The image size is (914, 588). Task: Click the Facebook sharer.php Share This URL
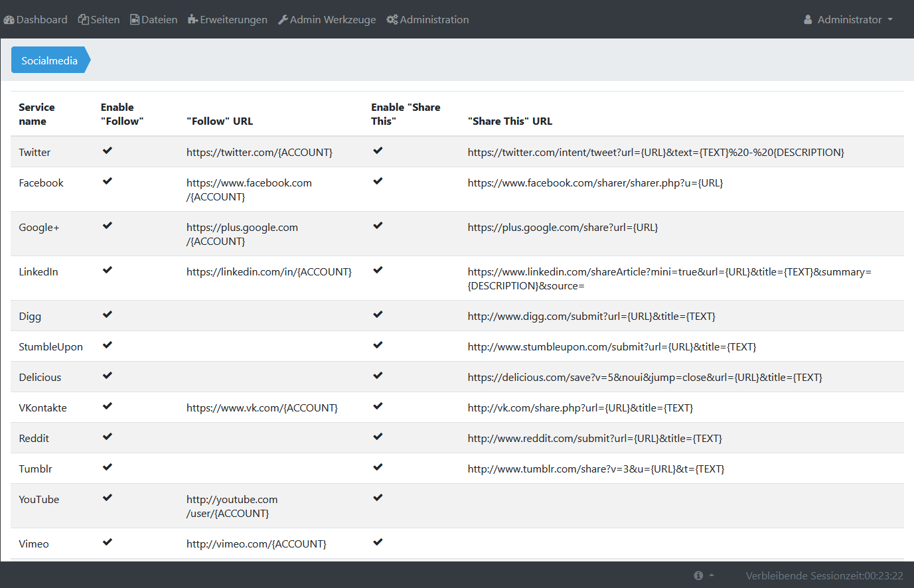595,183
